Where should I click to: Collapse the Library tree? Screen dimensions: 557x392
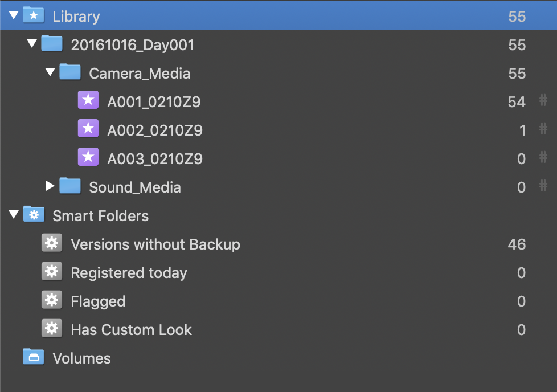pos(14,15)
